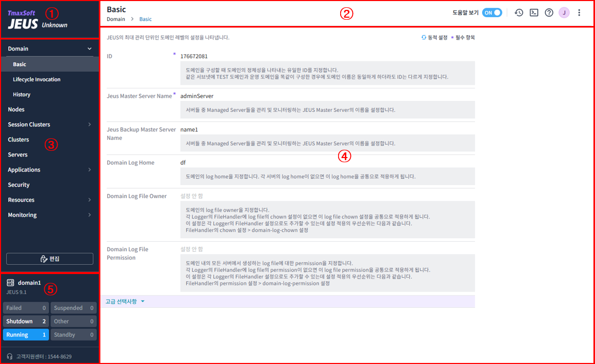Click the Domain breadcrumb link
595x364 pixels.
pos(116,19)
